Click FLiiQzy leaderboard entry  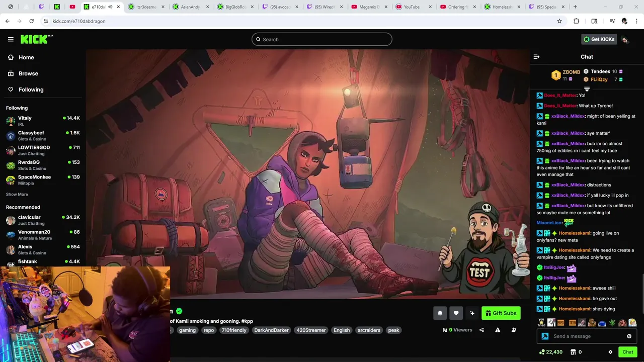pos(603,79)
